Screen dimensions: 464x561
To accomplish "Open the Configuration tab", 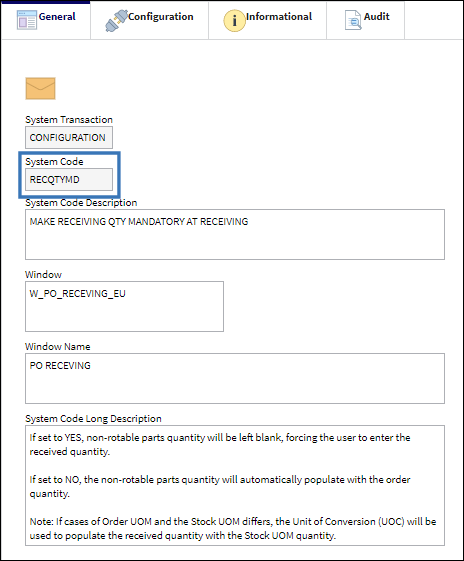I will pos(150,20).
